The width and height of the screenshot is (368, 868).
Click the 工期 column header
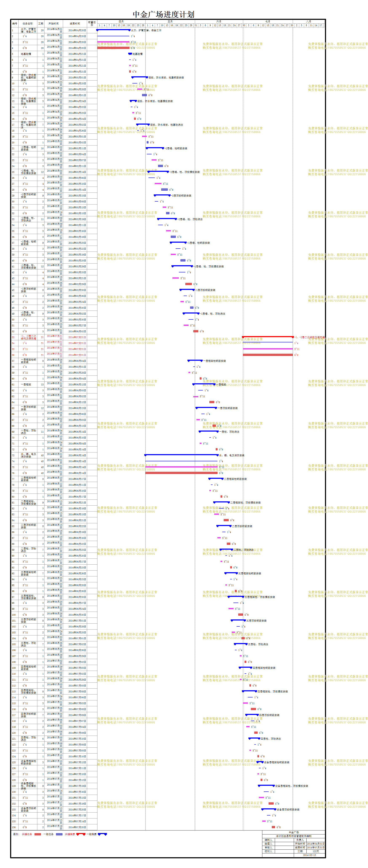point(41,24)
